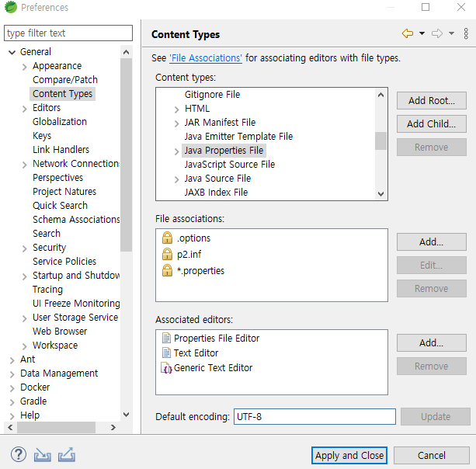Select JavaScript Source File type
The width and height of the screenshot is (476, 469).
(230, 164)
